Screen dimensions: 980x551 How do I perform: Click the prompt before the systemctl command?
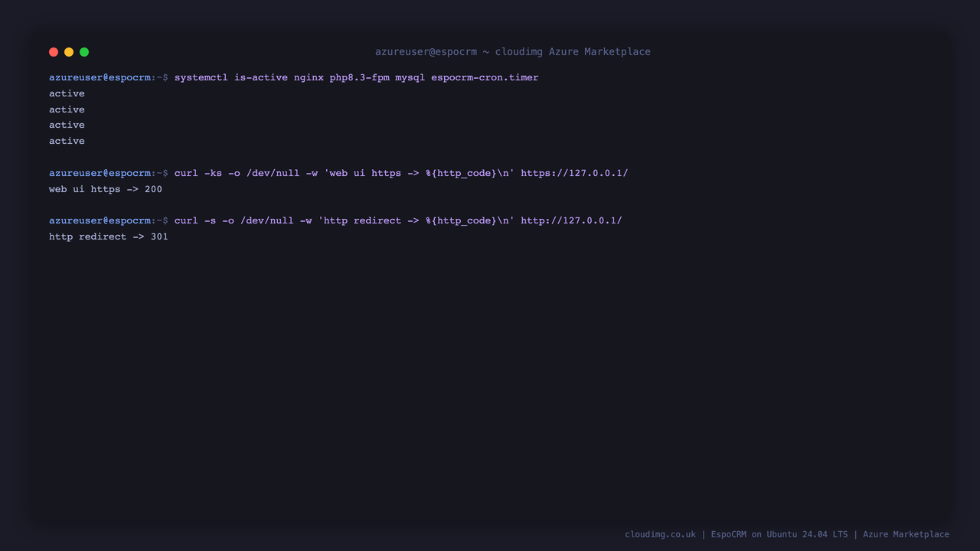click(109, 77)
